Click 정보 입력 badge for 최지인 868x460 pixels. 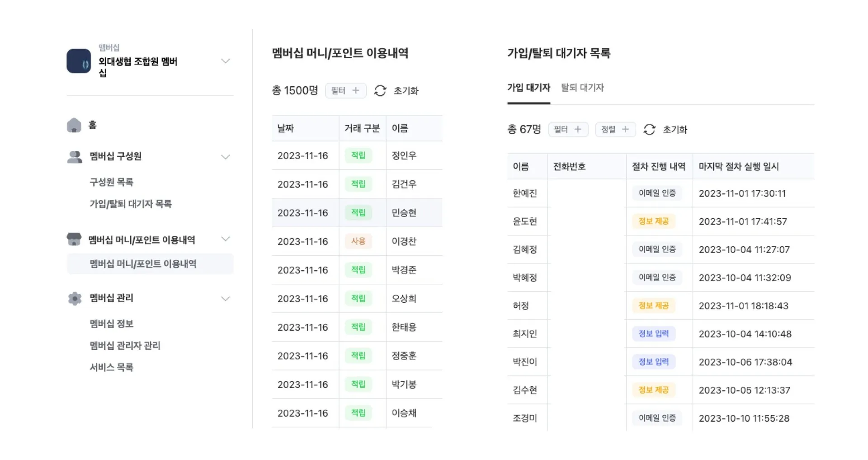(x=653, y=334)
